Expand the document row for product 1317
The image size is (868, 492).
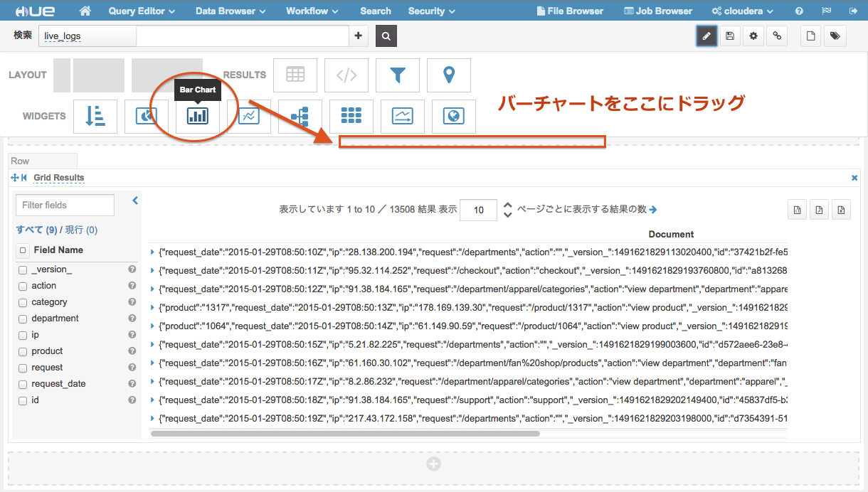click(x=152, y=307)
